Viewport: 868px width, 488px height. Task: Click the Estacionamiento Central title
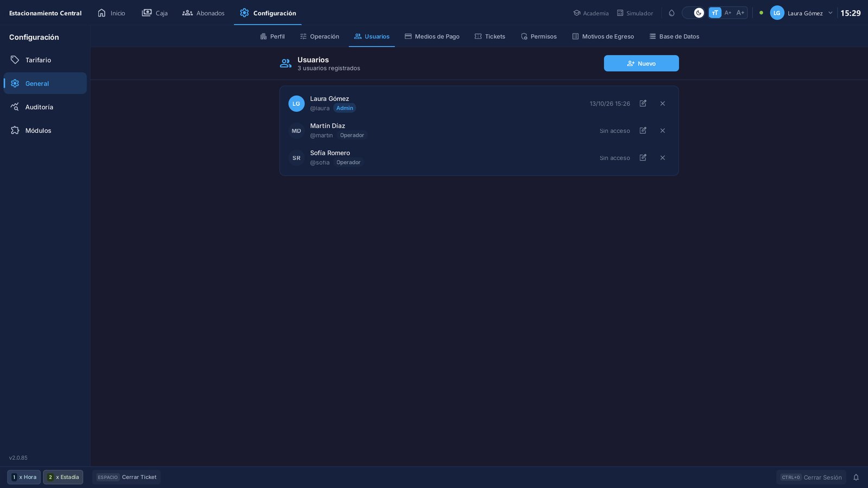pos(45,13)
